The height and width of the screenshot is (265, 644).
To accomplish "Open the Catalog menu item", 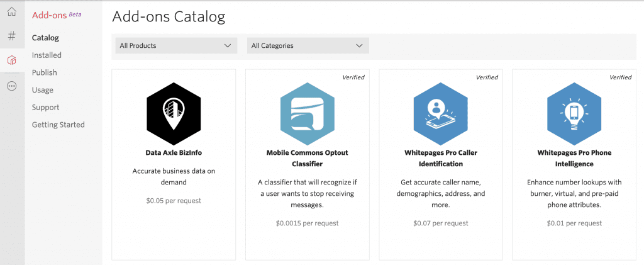I will point(45,38).
